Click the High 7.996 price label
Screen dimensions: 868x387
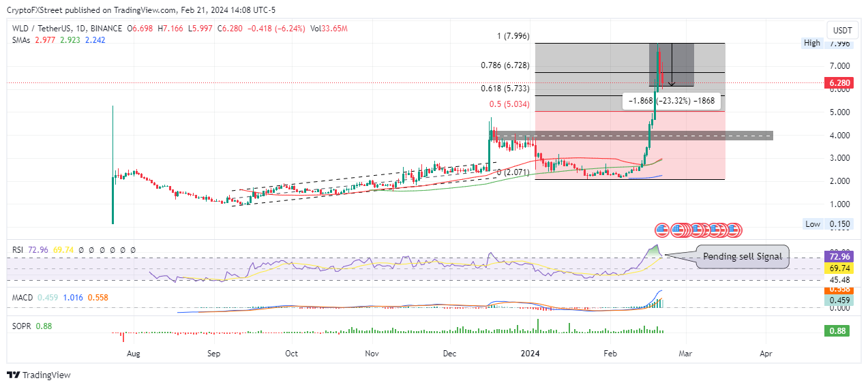(826, 44)
